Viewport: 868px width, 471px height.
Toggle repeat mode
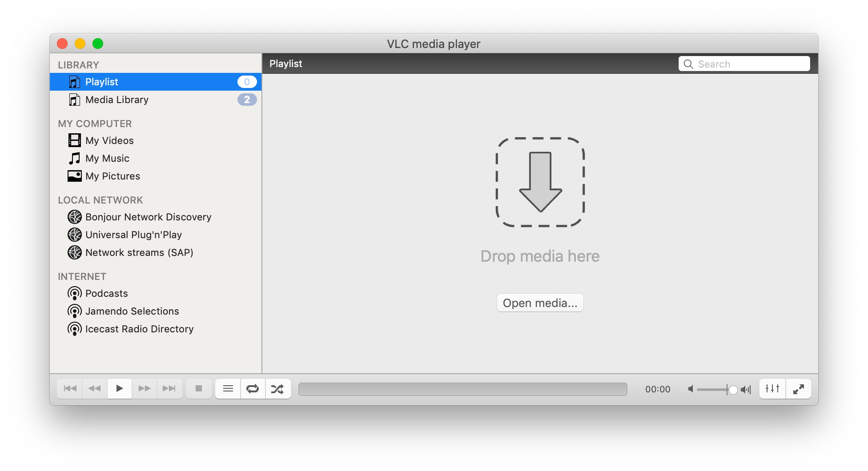pyautogui.click(x=253, y=389)
